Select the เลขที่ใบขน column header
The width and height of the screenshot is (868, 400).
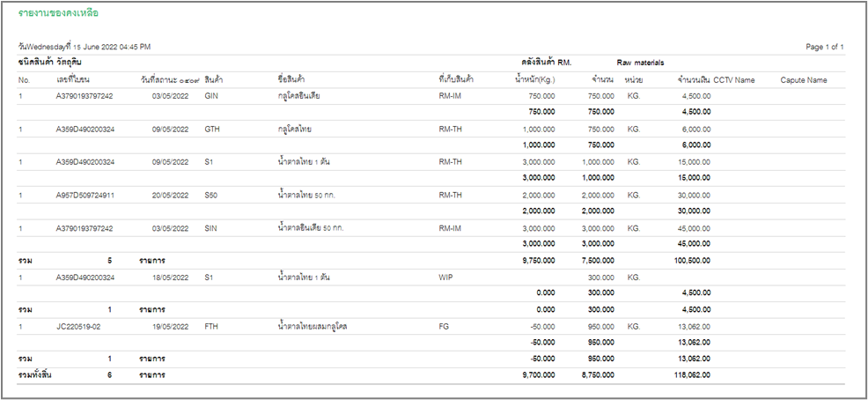click(79, 80)
